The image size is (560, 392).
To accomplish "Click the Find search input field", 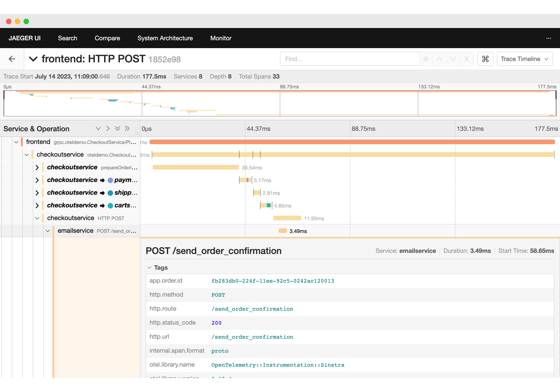I will pos(350,59).
